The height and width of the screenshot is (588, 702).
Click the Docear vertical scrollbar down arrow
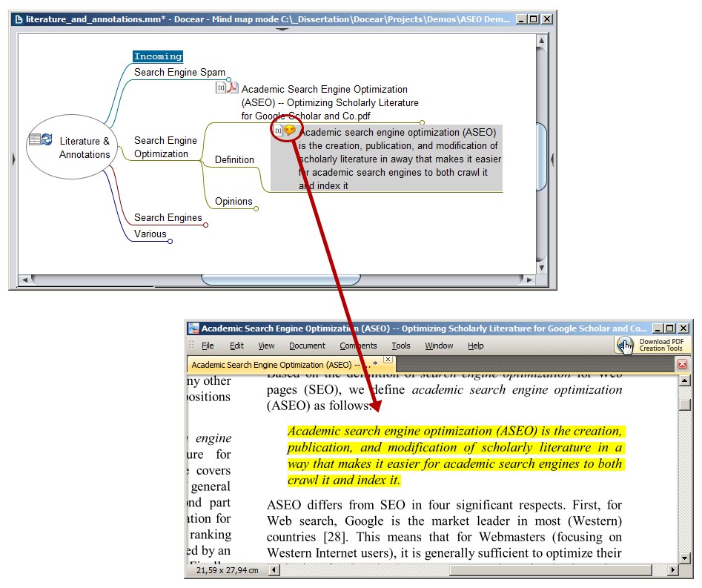(x=542, y=268)
